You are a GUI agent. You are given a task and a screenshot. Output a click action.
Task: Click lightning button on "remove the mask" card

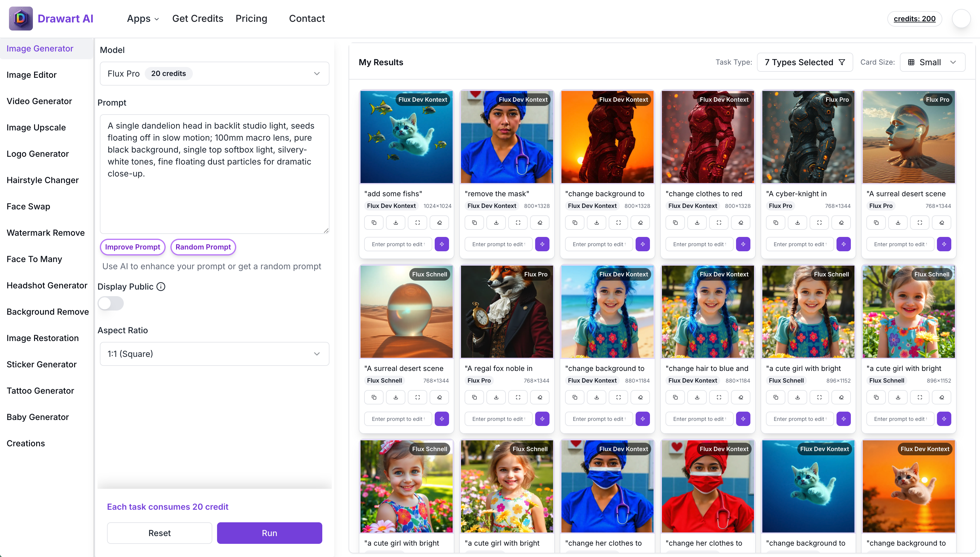point(542,244)
